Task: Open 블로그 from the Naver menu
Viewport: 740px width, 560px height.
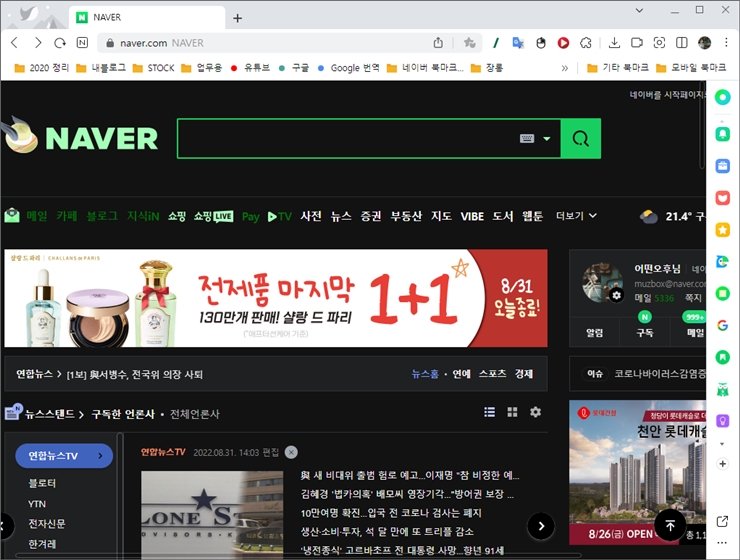Action: 102,216
